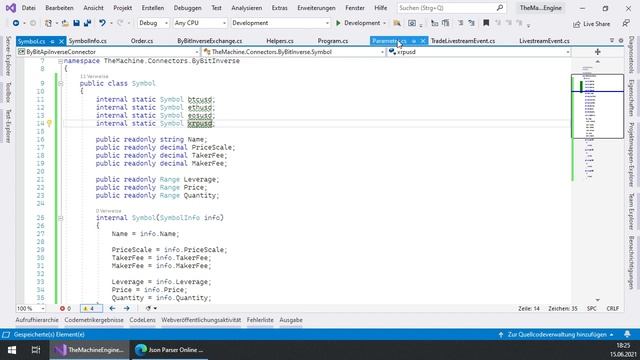Toggle a bookmark with the bookmark icon
640x360 pixels.
point(486,23)
